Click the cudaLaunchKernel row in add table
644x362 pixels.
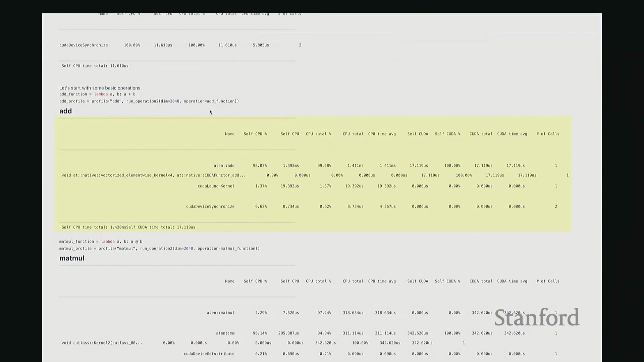[x=216, y=186]
